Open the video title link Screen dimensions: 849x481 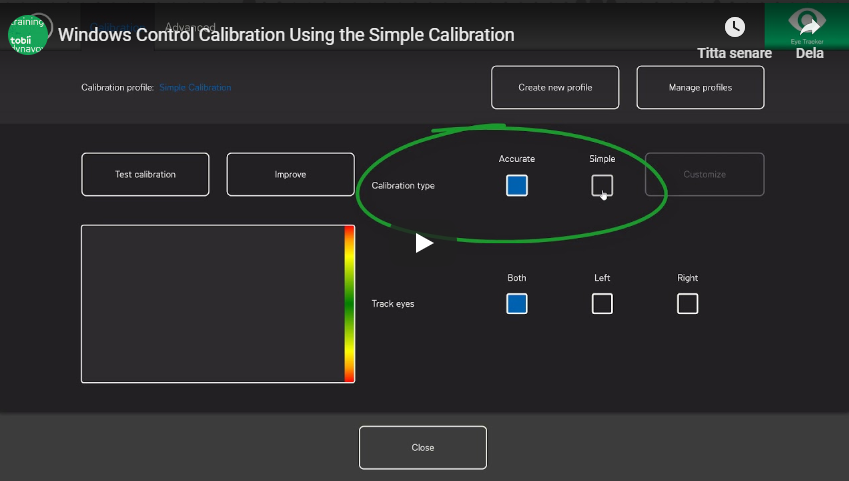point(286,35)
